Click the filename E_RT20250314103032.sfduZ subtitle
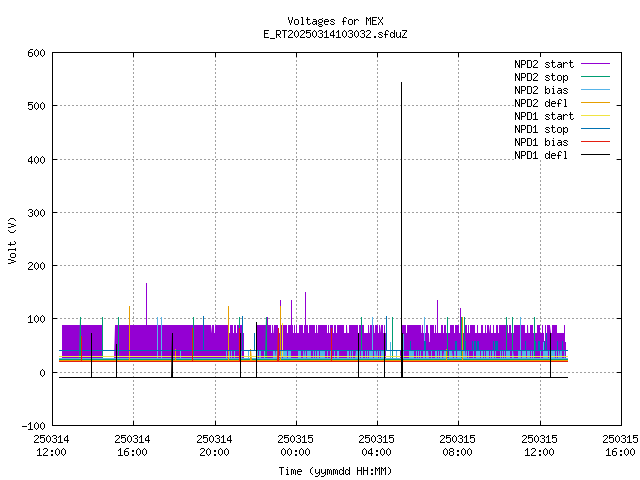This screenshot has width=640, height=480. click(x=335, y=34)
